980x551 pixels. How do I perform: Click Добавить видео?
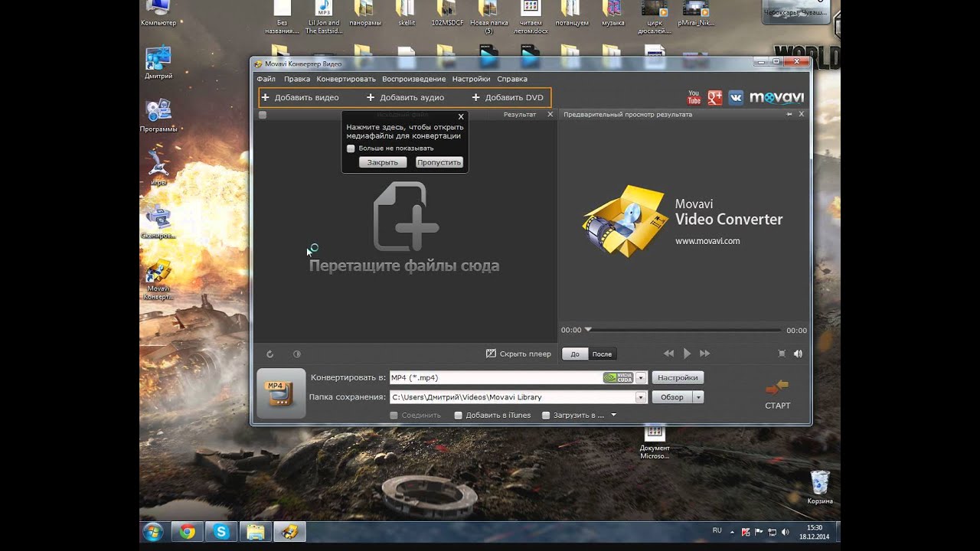(x=299, y=97)
